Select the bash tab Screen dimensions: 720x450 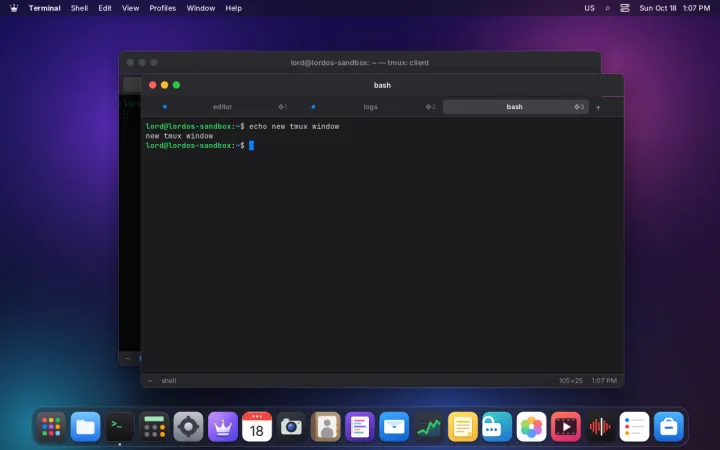[515, 107]
